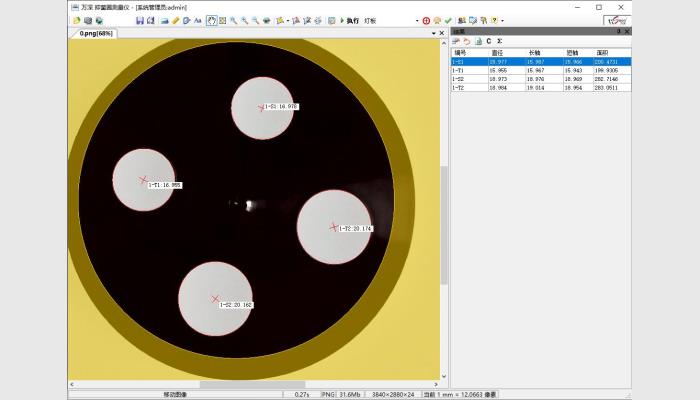
Task: Open the document tab list dropdown arrow
Action: [433, 33]
